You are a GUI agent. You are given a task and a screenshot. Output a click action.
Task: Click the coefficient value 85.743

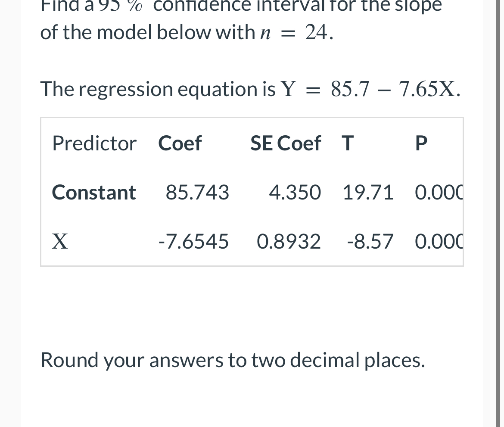coord(197,192)
